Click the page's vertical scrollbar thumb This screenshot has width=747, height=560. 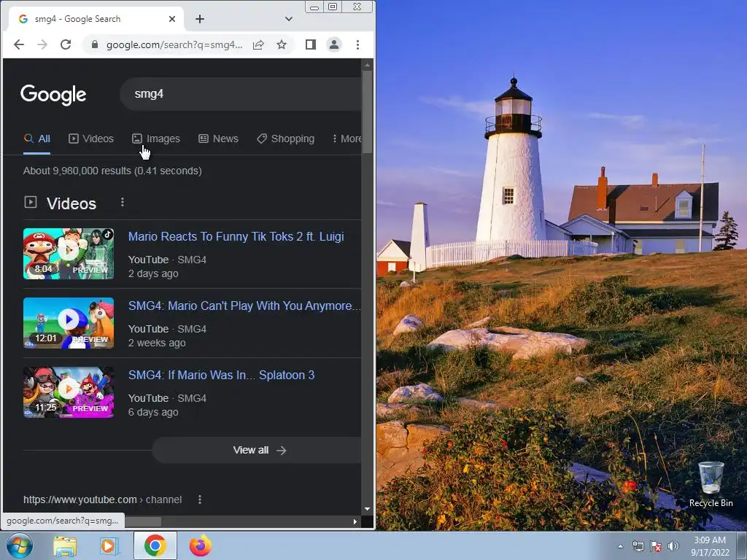[x=367, y=112]
